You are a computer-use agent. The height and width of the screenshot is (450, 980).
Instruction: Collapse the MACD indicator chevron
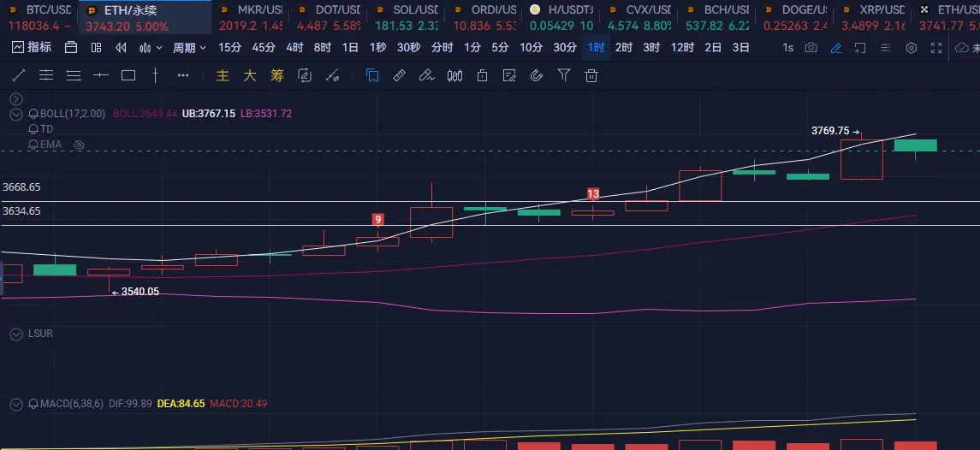(x=16, y=404)
